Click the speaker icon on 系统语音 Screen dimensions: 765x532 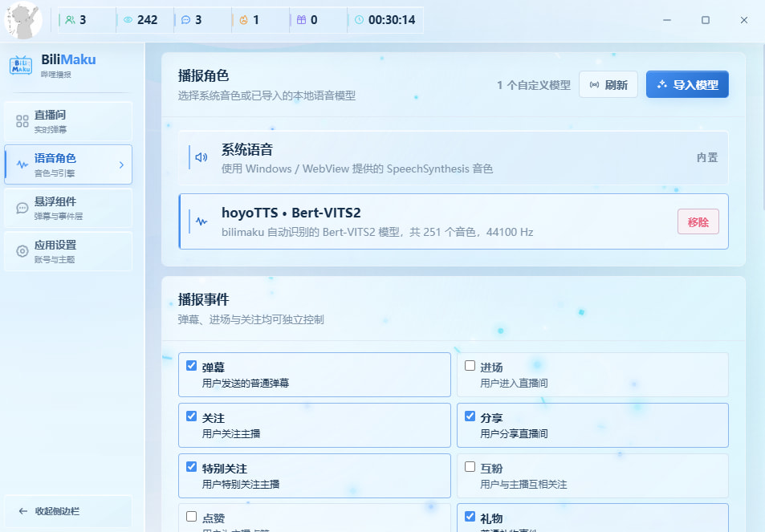pyautogui.click(x=201, y=157)
